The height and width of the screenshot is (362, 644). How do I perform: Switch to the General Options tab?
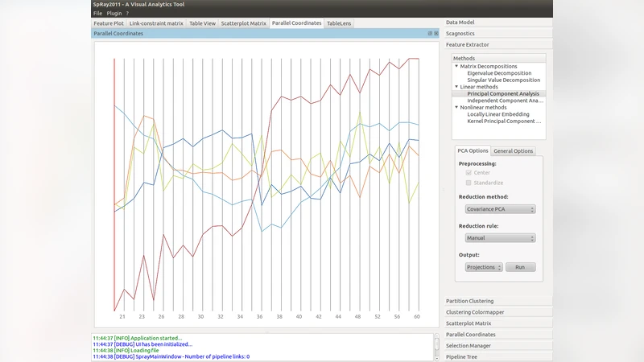tap(513, 151)
